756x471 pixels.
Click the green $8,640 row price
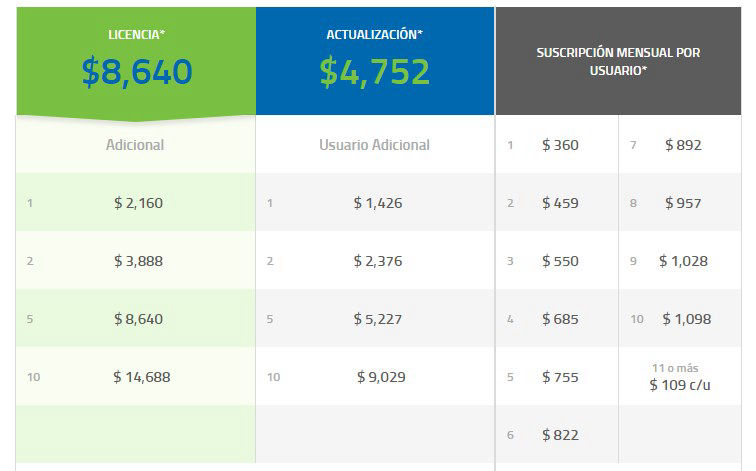click(138, 319)
